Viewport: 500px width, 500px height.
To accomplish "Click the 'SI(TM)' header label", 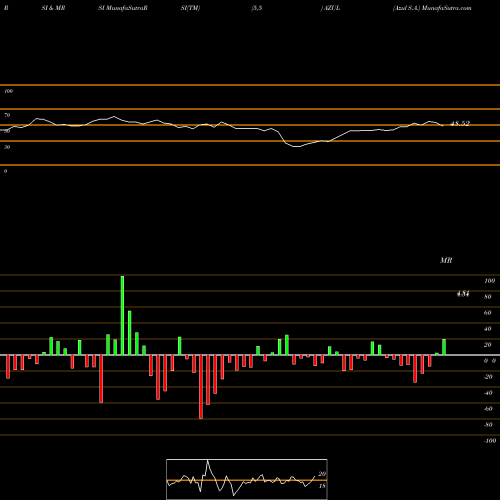I will 190,8.
